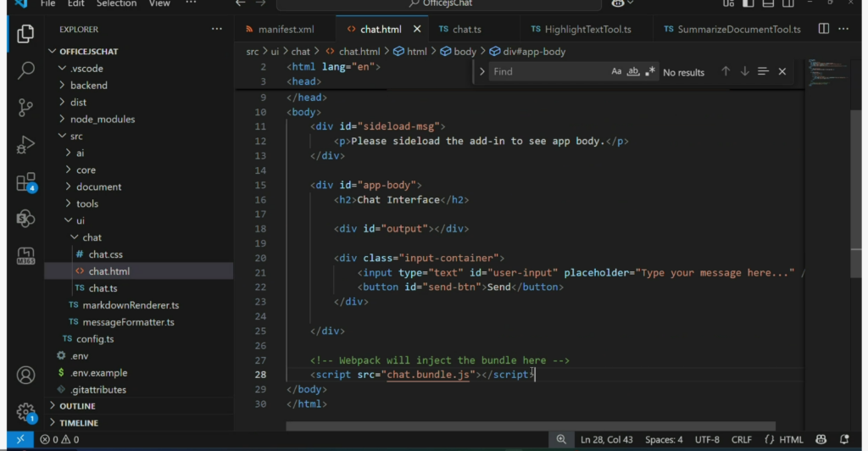Click the Accounts icon in activity bar

(x=25, y=375)
